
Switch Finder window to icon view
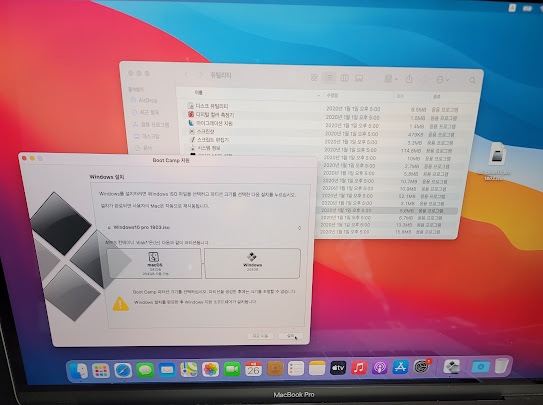pos(314,77)
